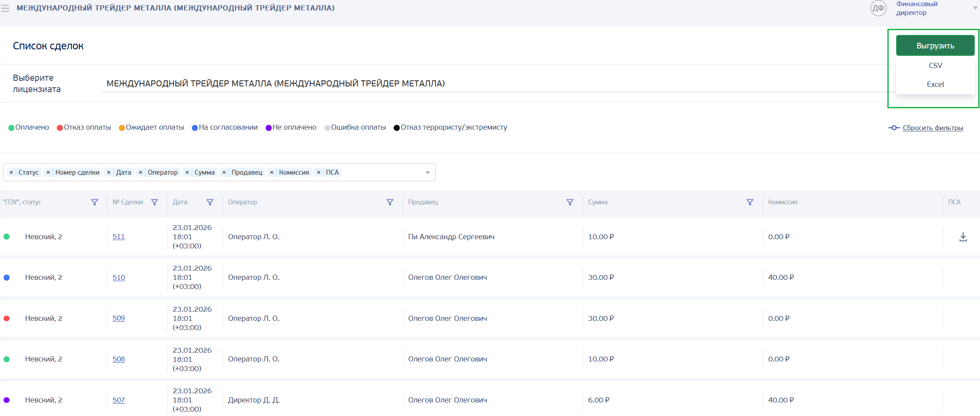Filter by Отказ террористу/экстремисту status
980x416 pixels.
450,127
